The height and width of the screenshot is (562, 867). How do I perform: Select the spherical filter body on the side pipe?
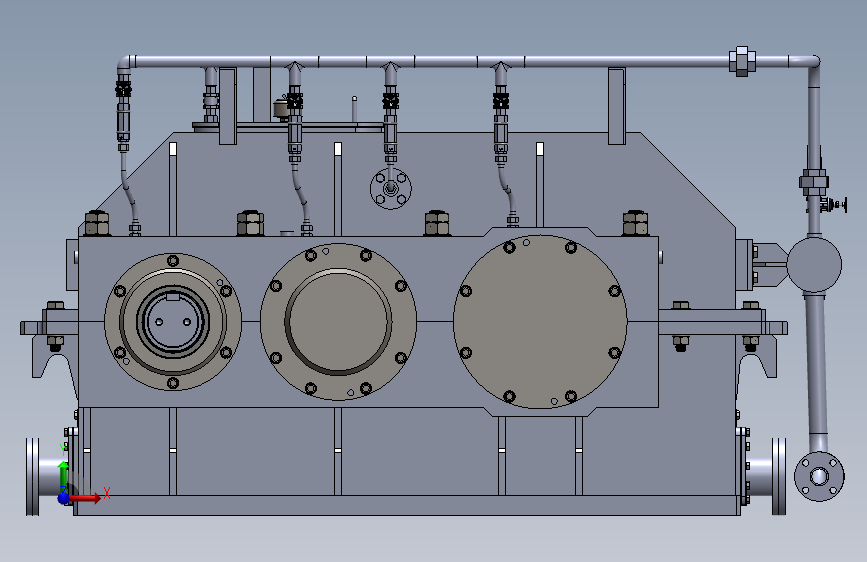tap(814, 264)
